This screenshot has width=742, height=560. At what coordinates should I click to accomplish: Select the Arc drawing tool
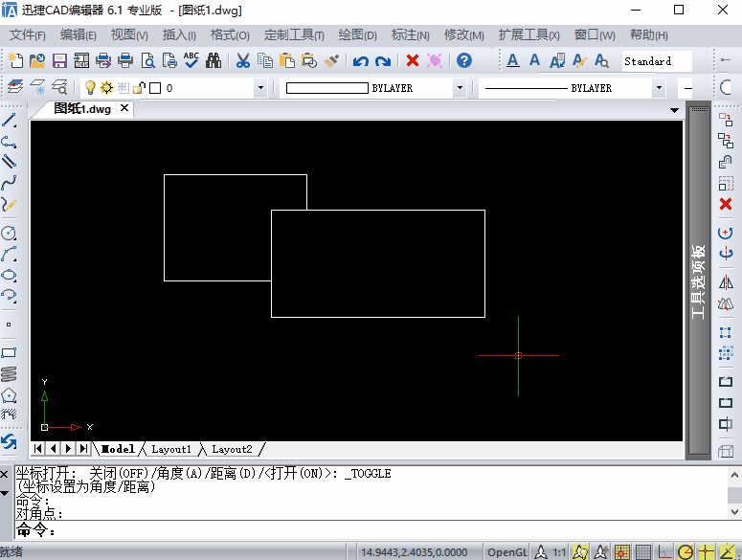coord(9,254)
